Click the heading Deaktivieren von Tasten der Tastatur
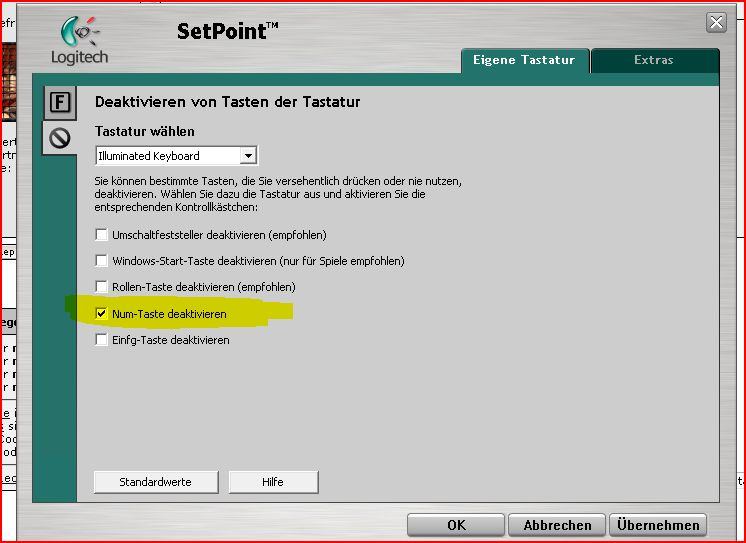746x543 pixels. (x=227, y=102)
